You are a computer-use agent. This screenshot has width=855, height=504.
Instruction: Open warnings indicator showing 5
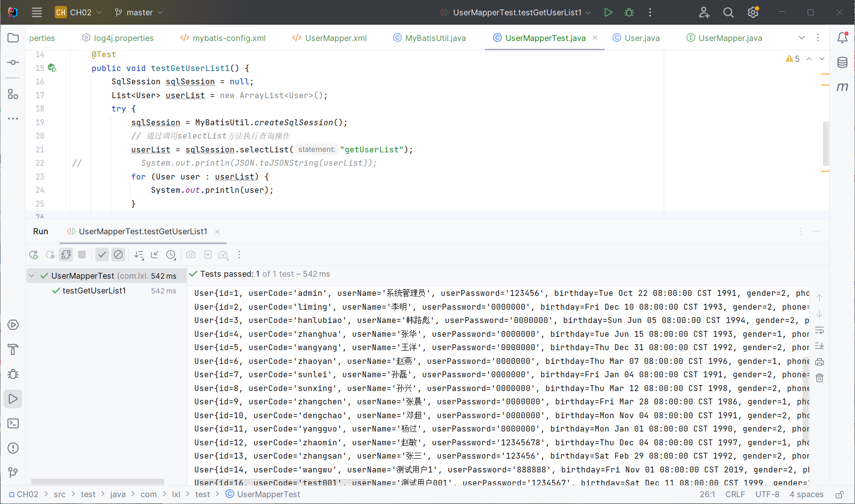coord(793,59)
